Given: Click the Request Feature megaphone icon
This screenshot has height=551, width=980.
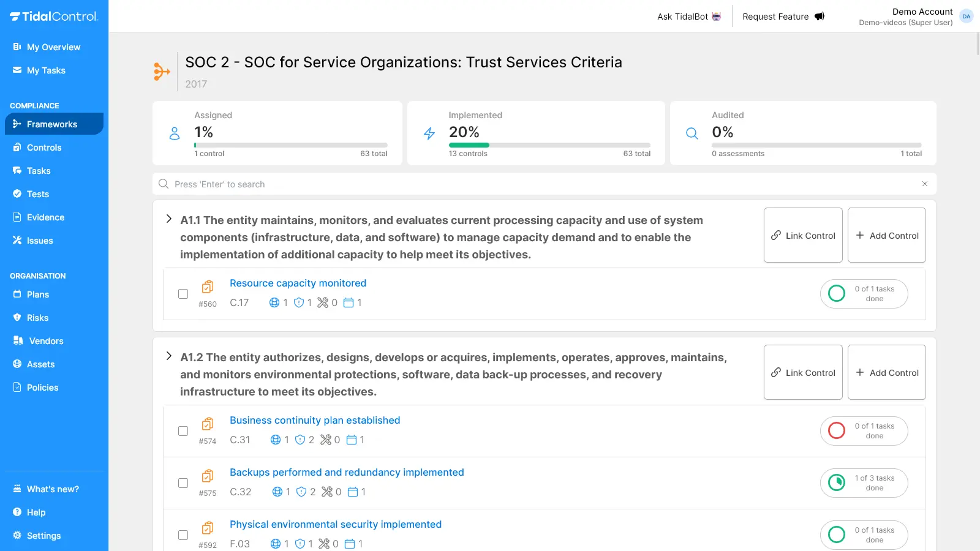Looking at the screenshot, I should click(819, 17).
